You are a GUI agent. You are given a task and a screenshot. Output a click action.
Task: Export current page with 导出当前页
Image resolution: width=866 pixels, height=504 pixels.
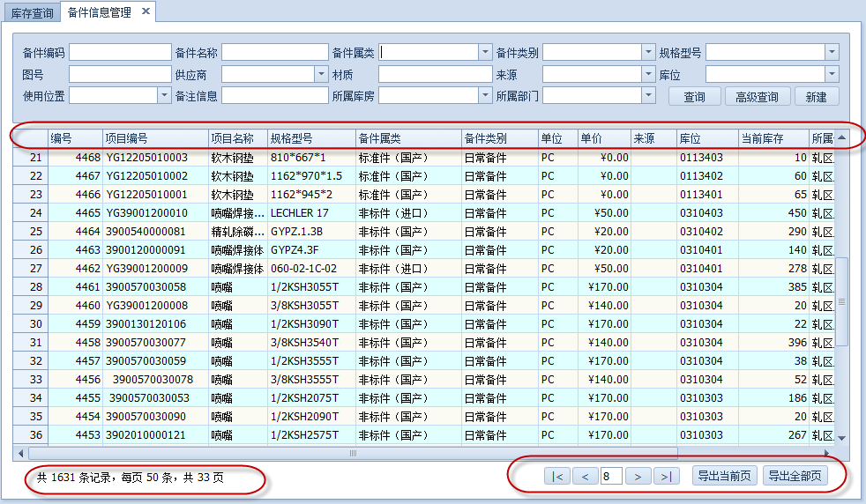tap(723, 477)
